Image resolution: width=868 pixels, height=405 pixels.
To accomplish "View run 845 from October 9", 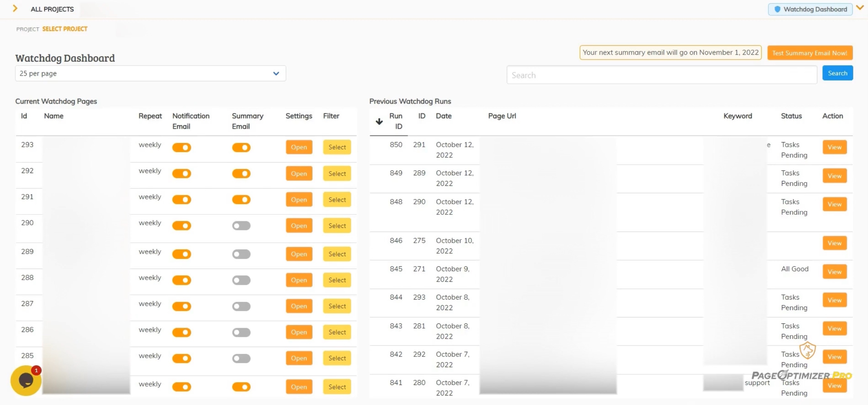I will (834, 272).
